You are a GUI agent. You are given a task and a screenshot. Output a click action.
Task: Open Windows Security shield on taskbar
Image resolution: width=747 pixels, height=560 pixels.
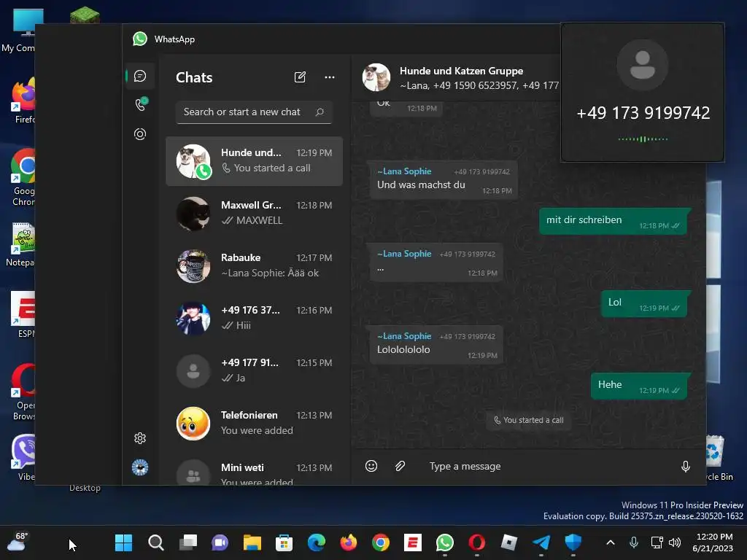click(573, 542)
